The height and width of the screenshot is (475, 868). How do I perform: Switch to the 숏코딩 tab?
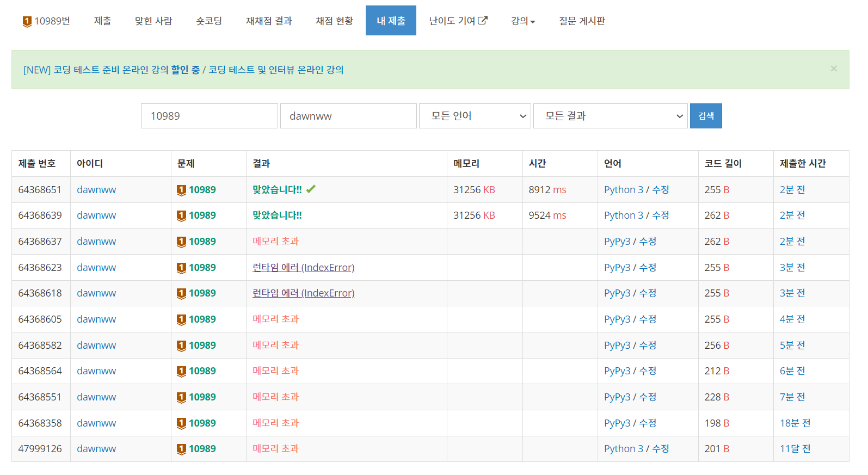209,21
